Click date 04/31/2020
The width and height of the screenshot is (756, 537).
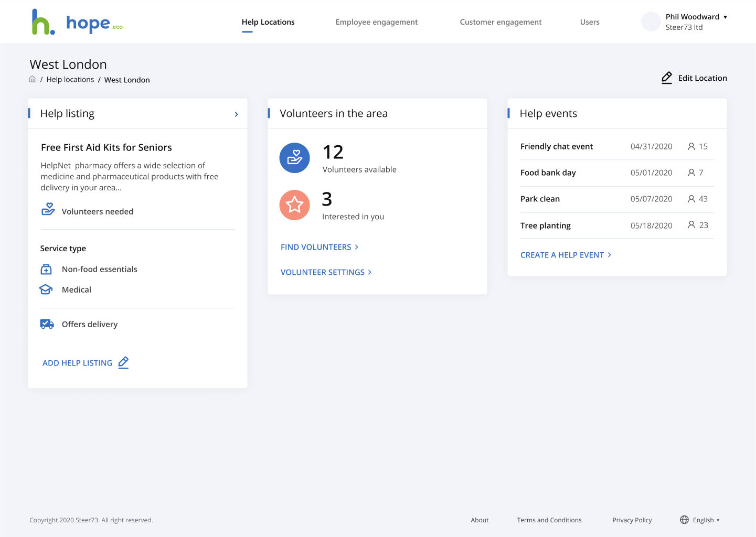coord(651,146)
